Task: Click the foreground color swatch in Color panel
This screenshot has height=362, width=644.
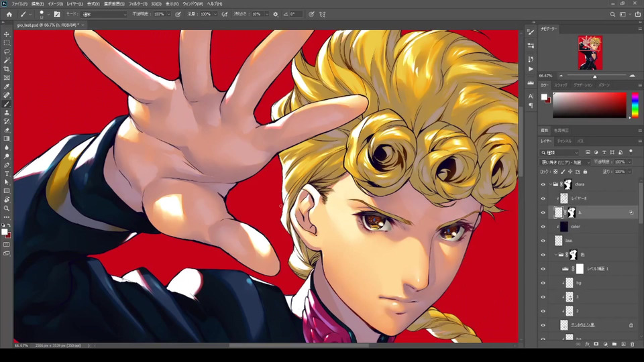Action: coord(544,97)
